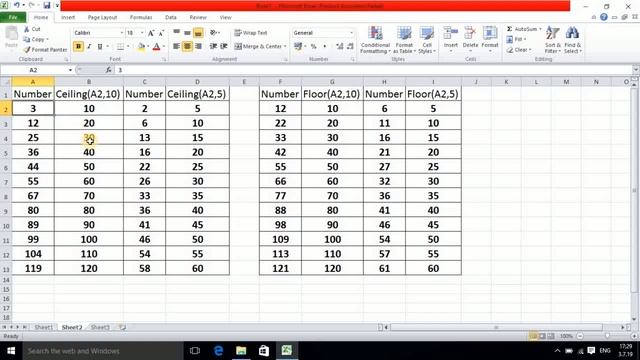
Task: Click Increase Indent icon
Action: 224,46
